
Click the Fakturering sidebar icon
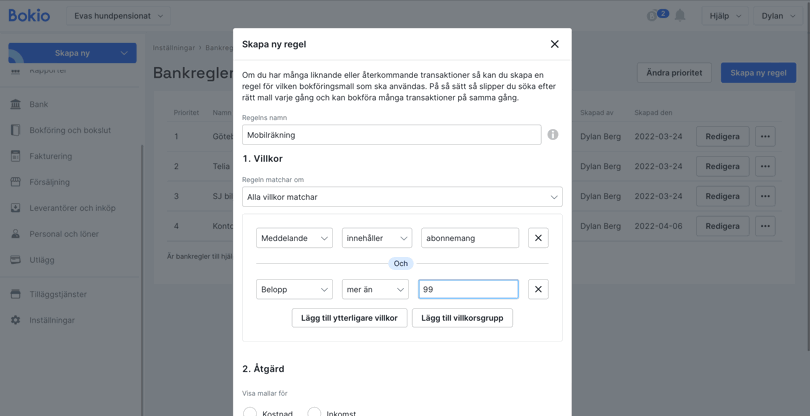coord(15,156)
